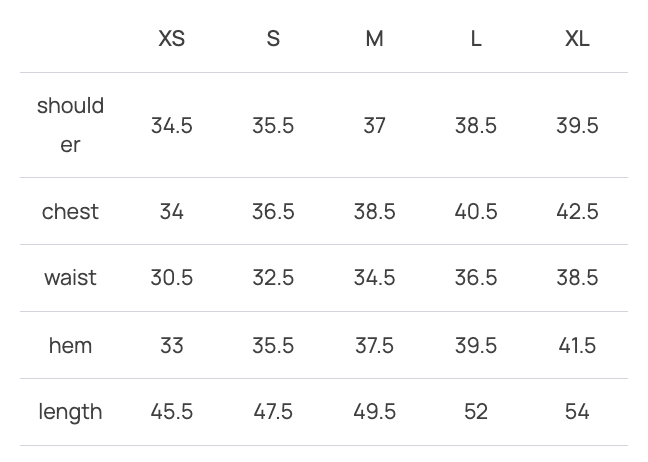Select the L size column header

476,39
